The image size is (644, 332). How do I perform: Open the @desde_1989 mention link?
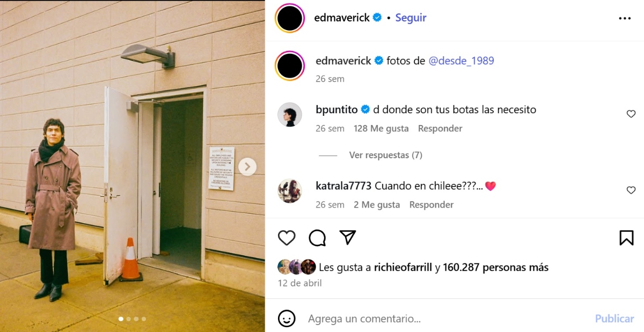(x=461, y=61)
